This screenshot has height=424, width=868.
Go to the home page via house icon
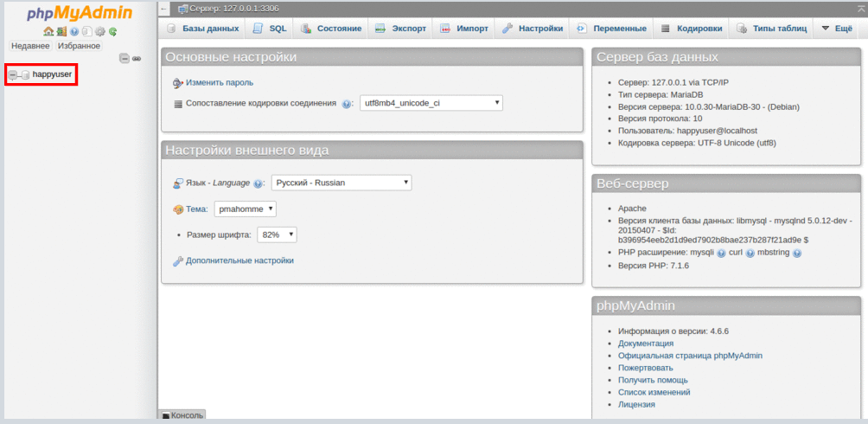[48, 32]
